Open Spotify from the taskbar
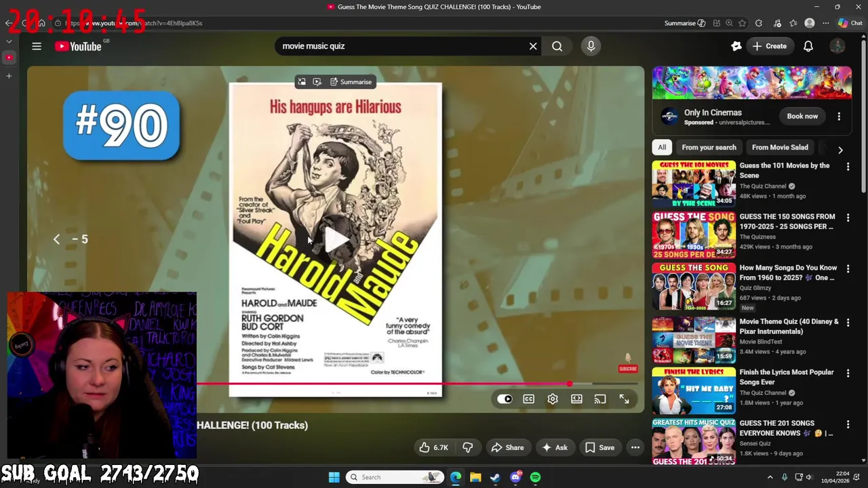 (536, 477)
